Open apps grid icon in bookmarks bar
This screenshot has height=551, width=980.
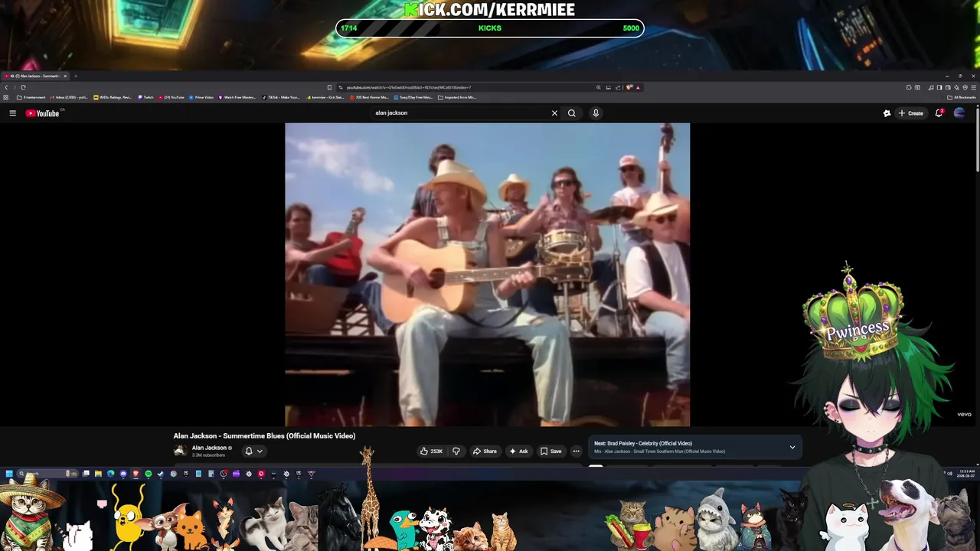coord(6,97)
